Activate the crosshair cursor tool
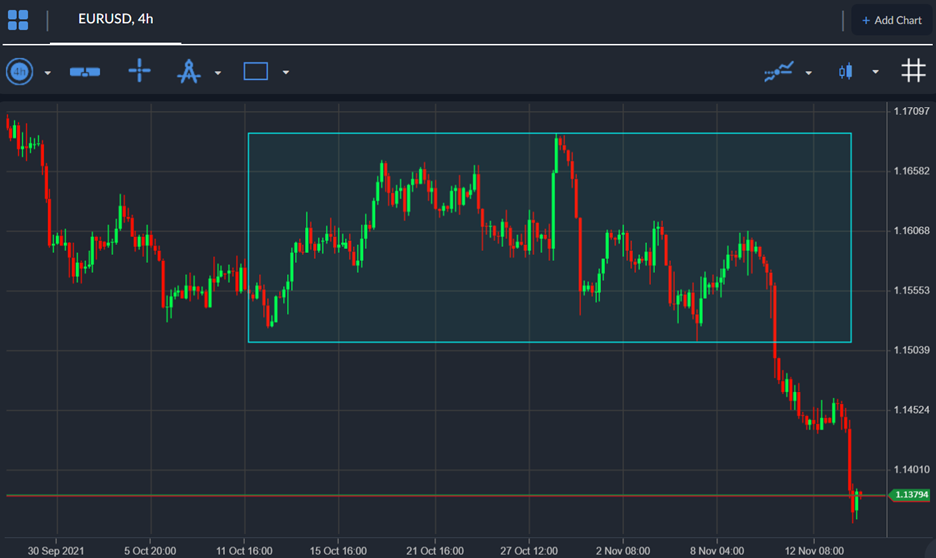Screen dimensions: 936x558 coord(140,70)
